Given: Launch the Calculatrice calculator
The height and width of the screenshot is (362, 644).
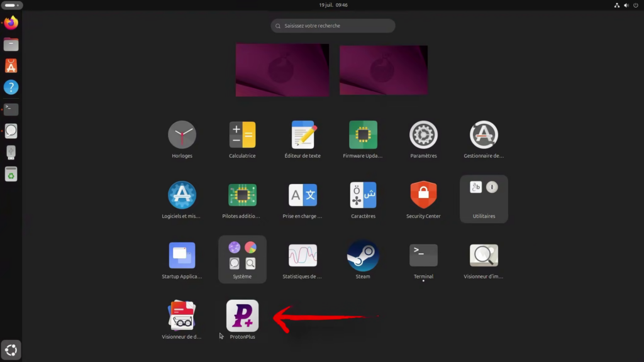Looking at the screenshot, I should tap(242, 135).
